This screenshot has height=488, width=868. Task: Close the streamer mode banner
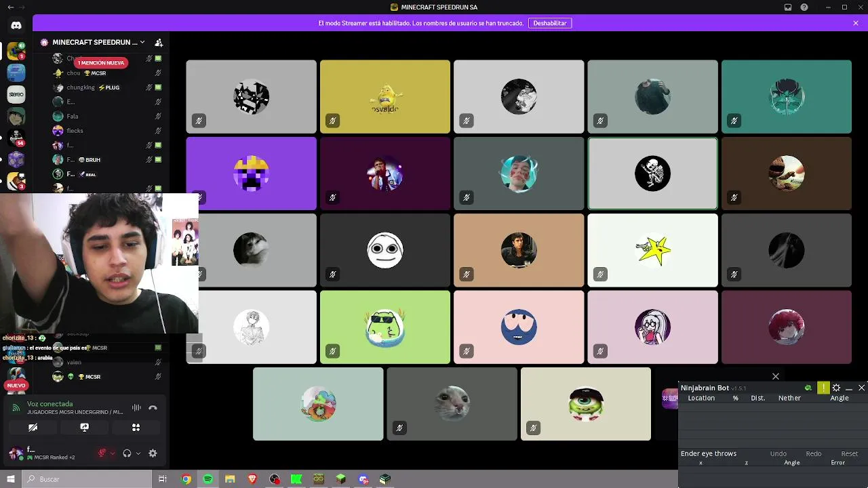856,23
